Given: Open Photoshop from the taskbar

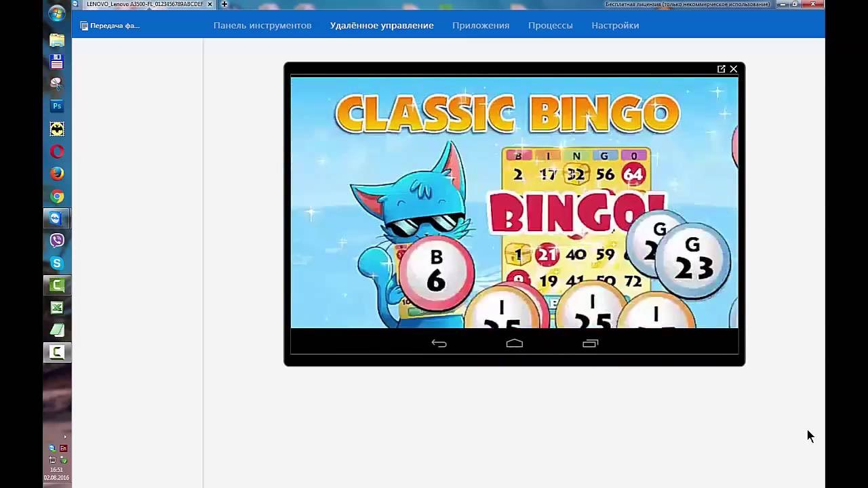Looking at the screenshot, I should pyautogui.click(x=57, y=106).
